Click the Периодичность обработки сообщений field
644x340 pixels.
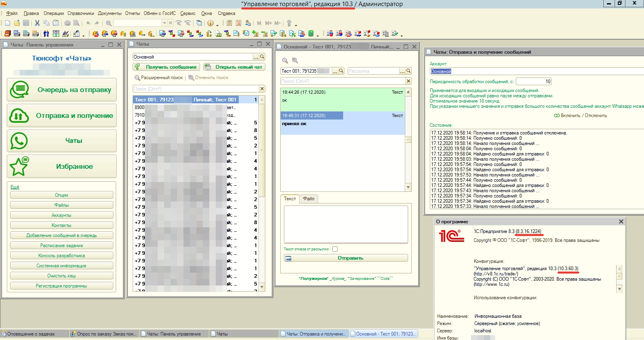point(534,82)
